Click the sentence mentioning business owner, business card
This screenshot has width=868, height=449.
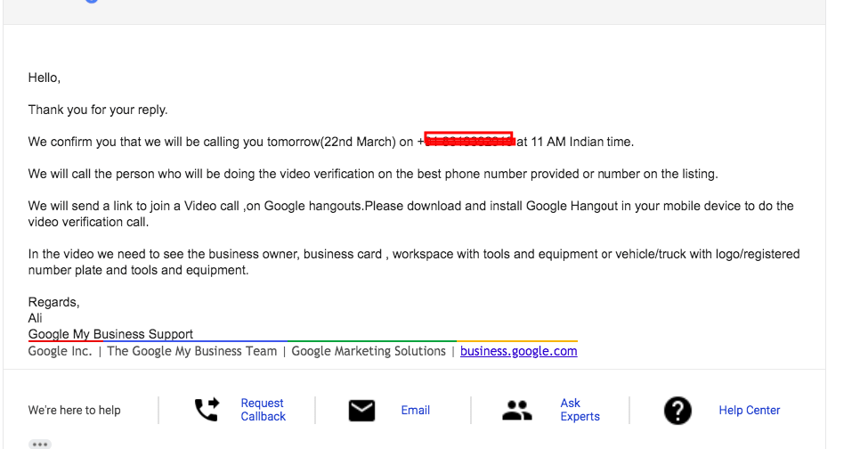click(x=414, y=262)
